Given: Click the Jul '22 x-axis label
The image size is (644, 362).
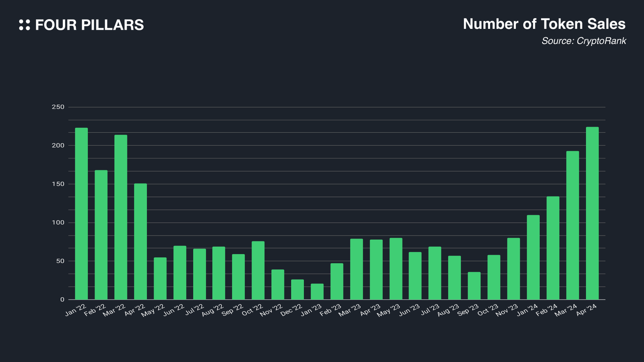Looking at the screenshot, I should pyautogui.click(x=195, y=309).
